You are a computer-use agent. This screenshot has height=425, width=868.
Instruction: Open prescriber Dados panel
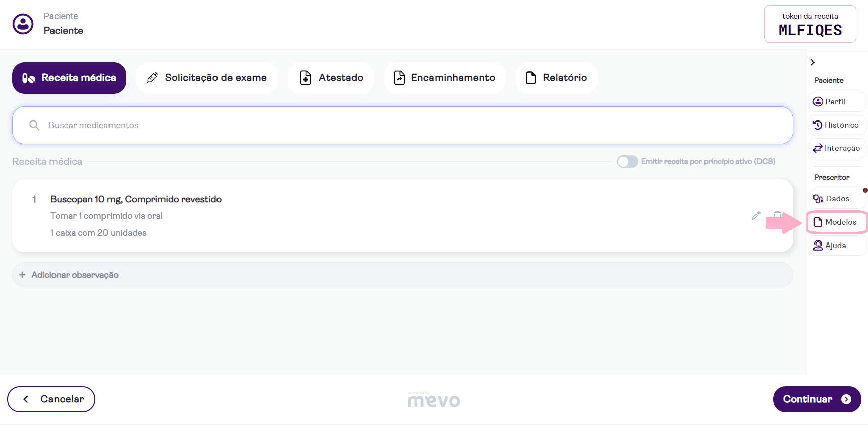(837, 199)
